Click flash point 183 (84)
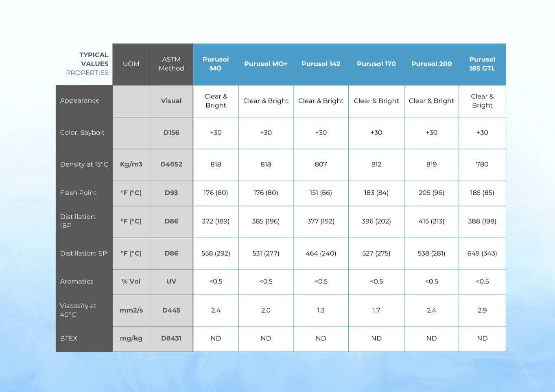The image size is (555, 392). (x=376, y=193)
